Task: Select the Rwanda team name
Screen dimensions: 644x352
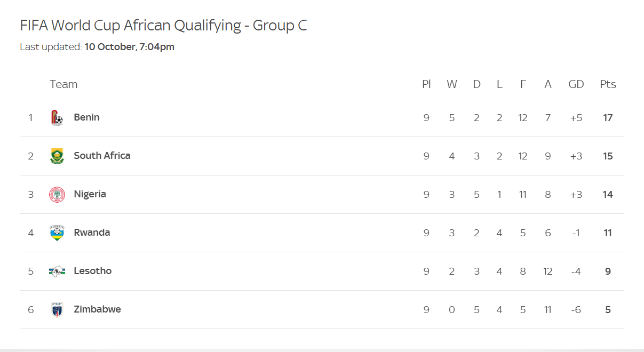Action: pyautogui.click(x=92, y=233)
